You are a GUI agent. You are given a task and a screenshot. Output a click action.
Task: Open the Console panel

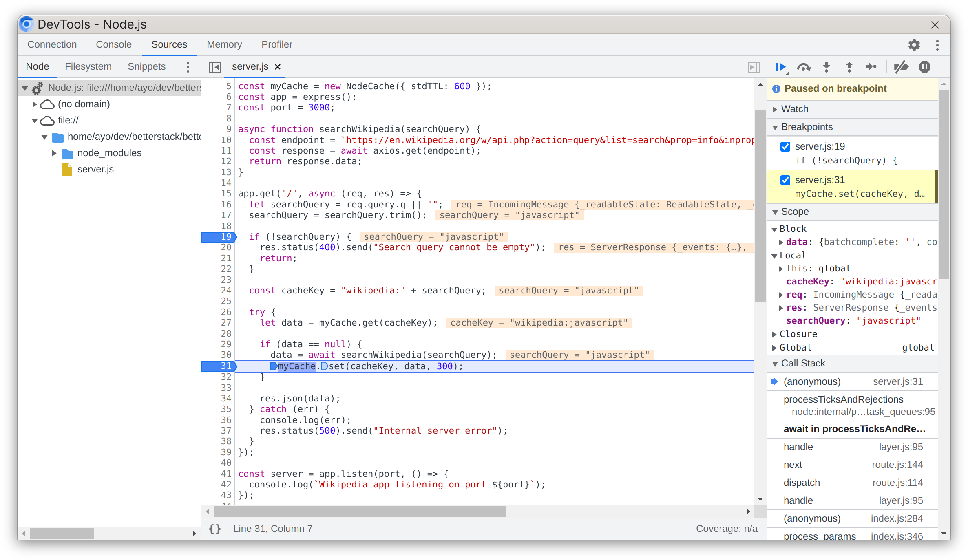113,44
